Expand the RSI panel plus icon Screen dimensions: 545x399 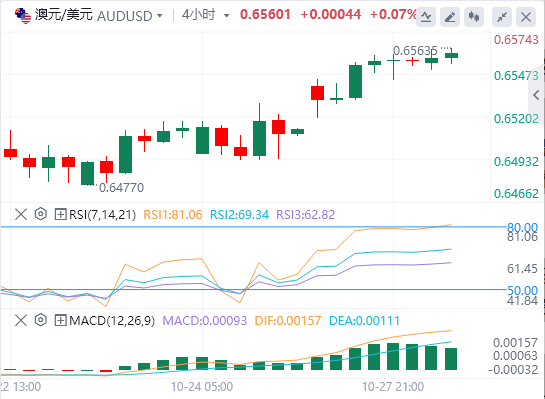(60, 214)
